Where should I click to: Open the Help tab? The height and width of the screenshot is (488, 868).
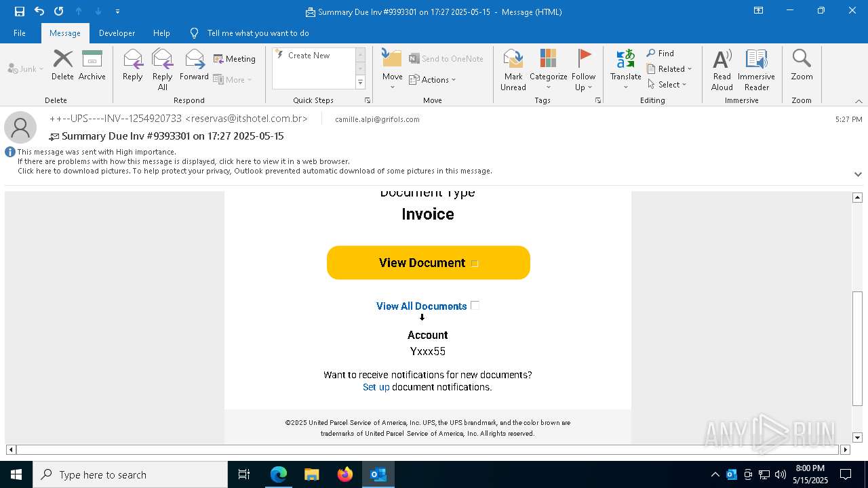161,33
